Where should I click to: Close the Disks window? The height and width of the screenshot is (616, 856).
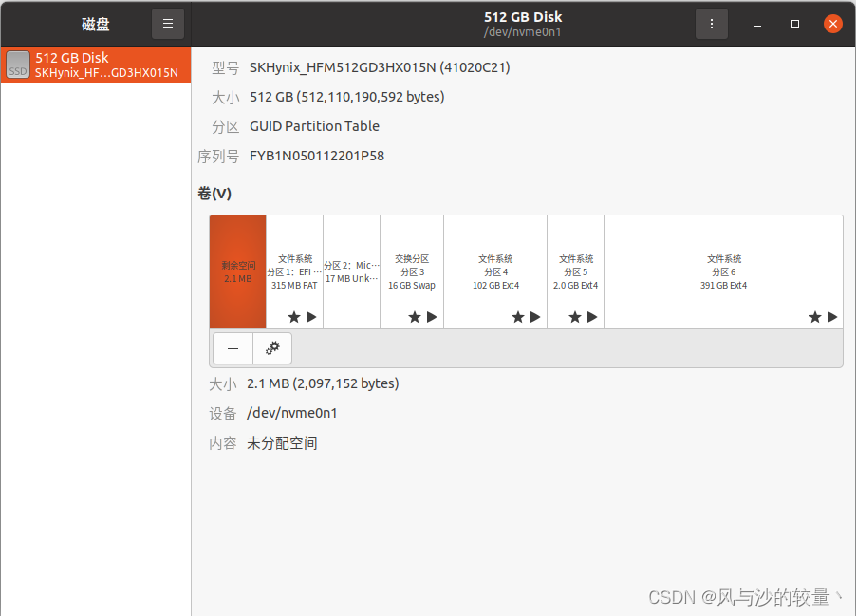[x=833, y=24]
